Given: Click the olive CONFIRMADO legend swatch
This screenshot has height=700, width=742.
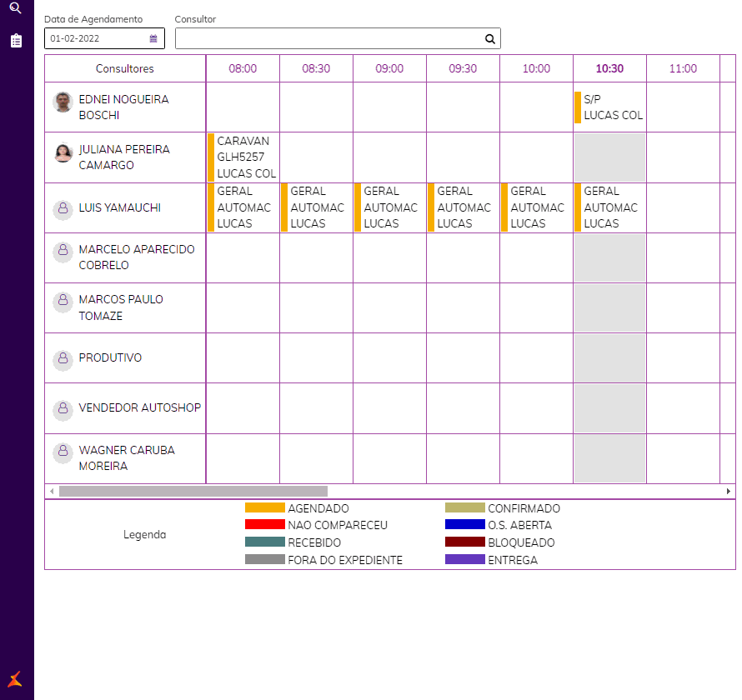Looking at the screenshot, I should point(465,507).
